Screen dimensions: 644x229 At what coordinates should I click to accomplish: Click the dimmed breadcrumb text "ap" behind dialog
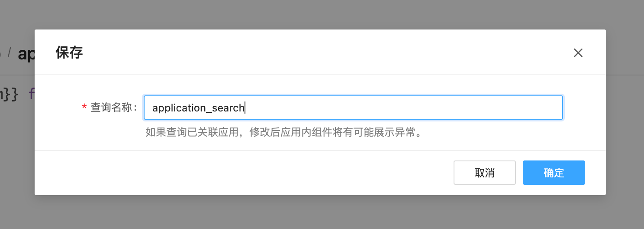(x=26, y=53)
